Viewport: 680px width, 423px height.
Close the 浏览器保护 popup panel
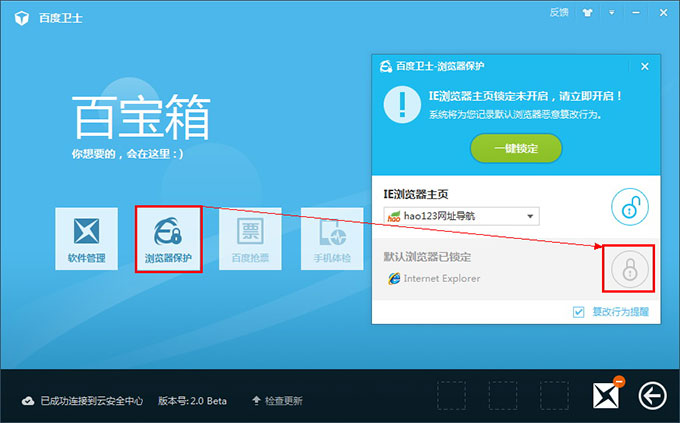pos(645,66)
